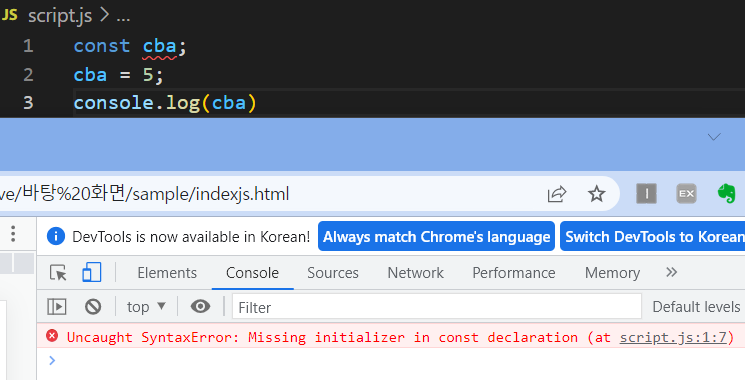
Task: Open the Sources tab
Action: click(333, 273)
